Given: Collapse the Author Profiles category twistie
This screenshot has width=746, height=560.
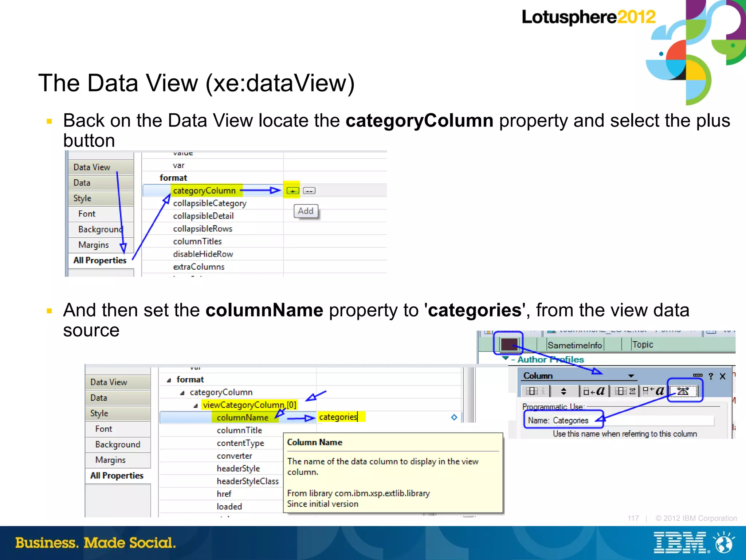Looking at the screenshot, I should 506,359.
